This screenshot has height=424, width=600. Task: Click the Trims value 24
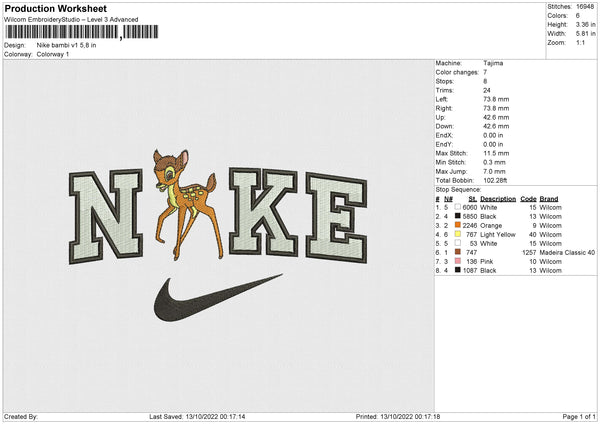[x=487, y=90]
